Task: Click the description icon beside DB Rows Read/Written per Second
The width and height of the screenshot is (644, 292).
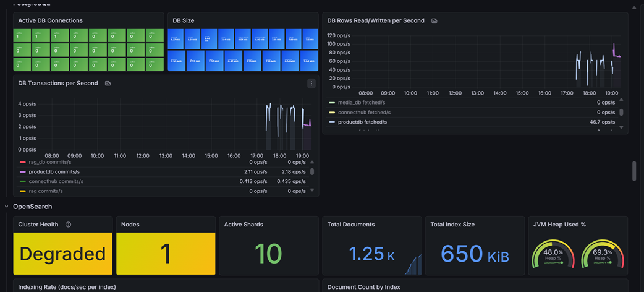Action: 434,20
